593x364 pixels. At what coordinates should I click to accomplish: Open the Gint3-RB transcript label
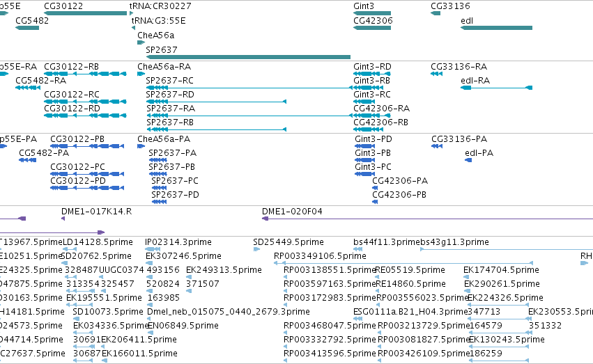click(372, 81)
